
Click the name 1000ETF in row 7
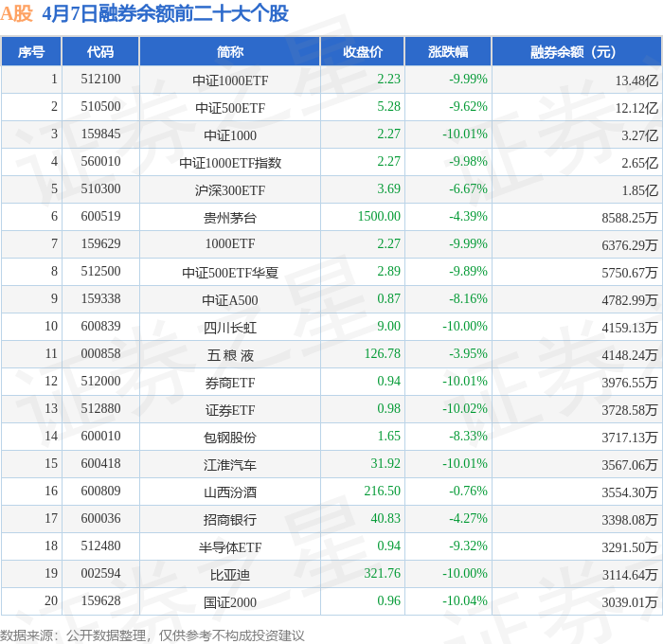[x=230, y=244]
